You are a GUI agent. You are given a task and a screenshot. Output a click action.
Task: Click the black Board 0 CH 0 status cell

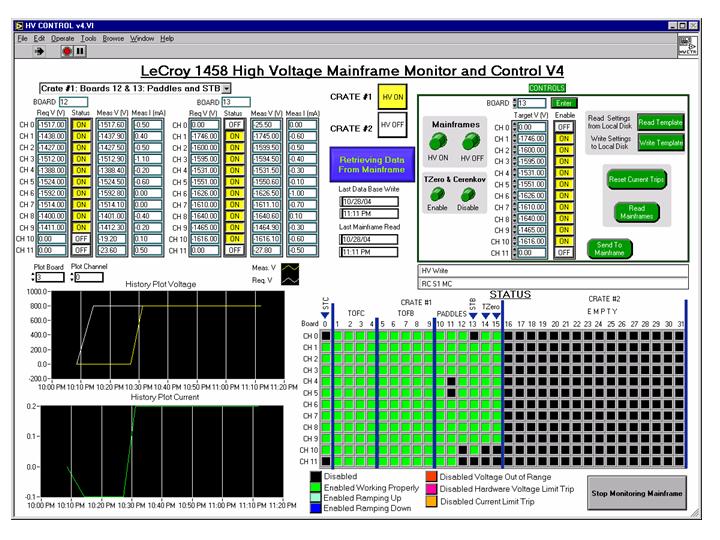326,336
